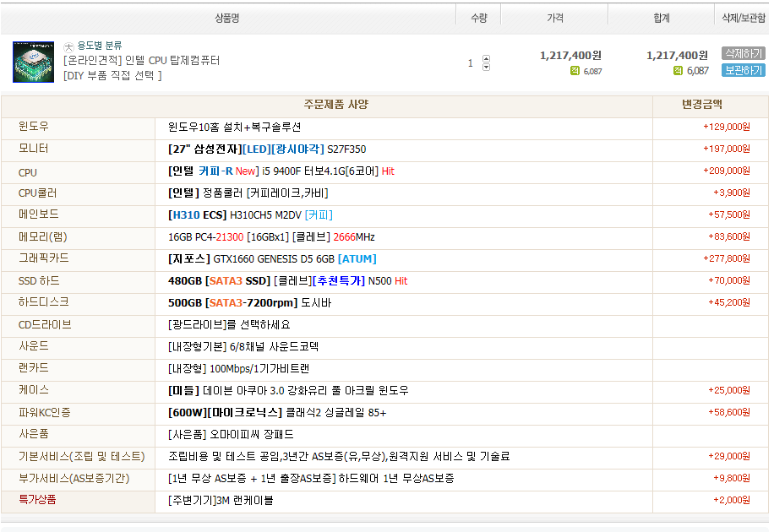Select the 윈도우 row label
Viewport: 774px width, 532px height.
[x=34, y=127]
